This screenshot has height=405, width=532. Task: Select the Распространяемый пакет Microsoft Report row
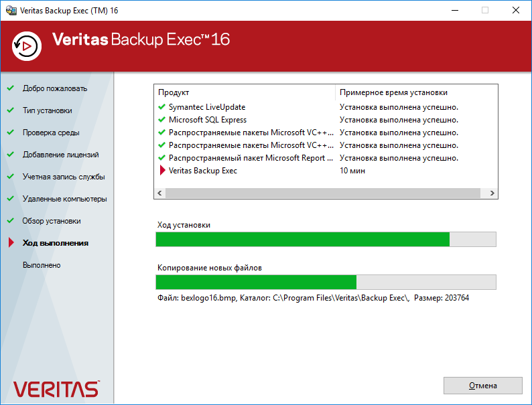pos(251,158)
